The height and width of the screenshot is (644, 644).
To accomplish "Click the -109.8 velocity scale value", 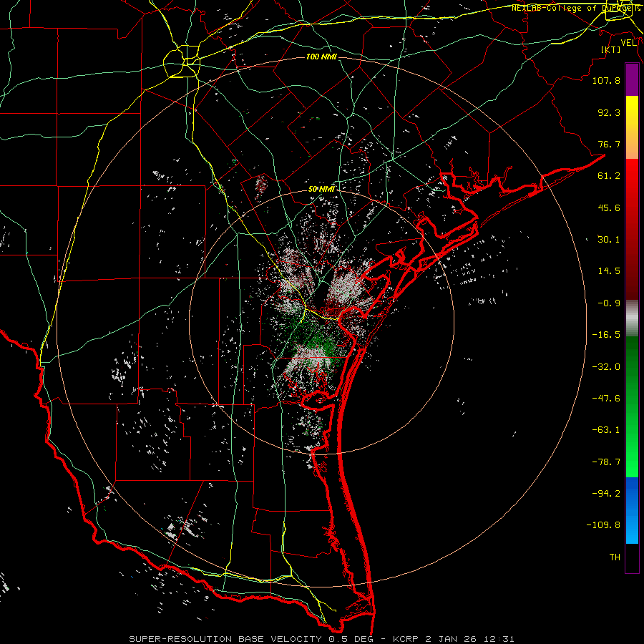I will [603, 525].
